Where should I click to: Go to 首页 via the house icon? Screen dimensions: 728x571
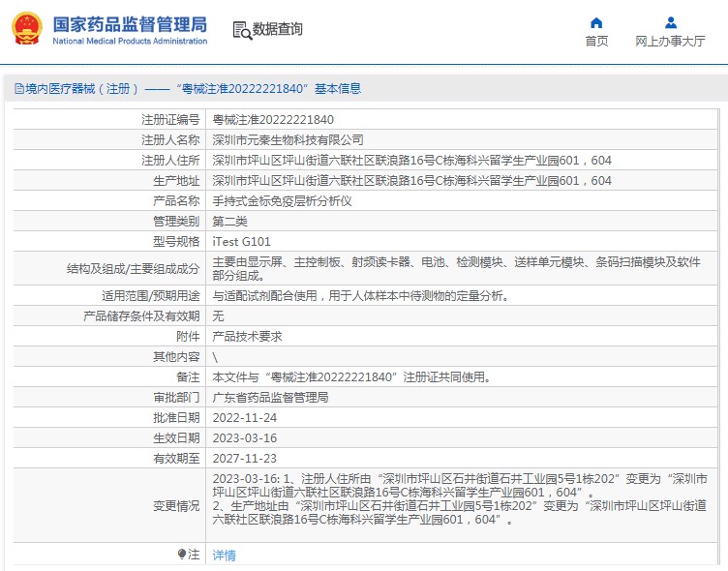596,23
